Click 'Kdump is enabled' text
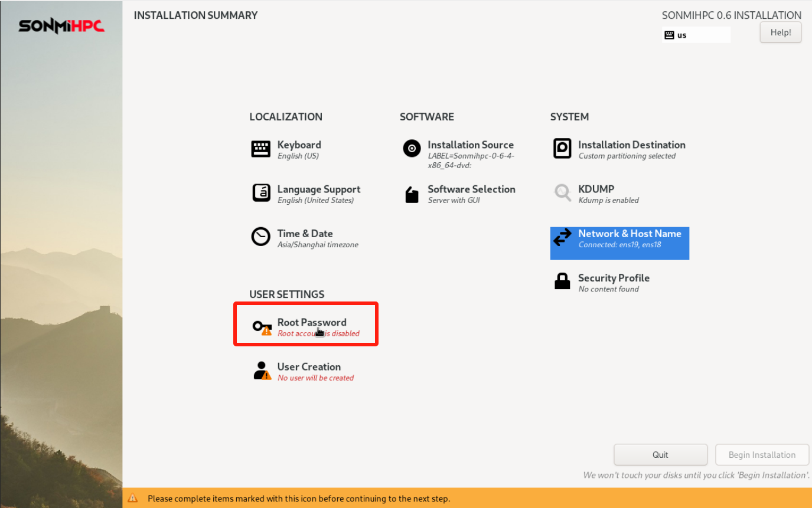 click(x=608, y=201)
